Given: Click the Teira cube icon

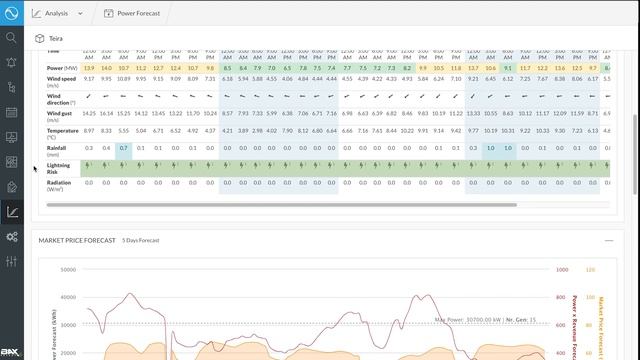Looking at the screenshot, I should click(40, 38).
